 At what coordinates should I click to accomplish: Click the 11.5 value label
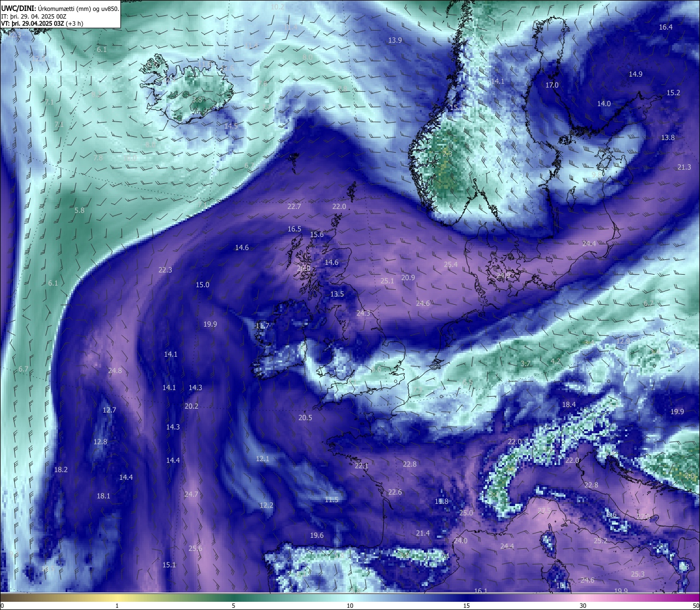click(x=331, y=499)
